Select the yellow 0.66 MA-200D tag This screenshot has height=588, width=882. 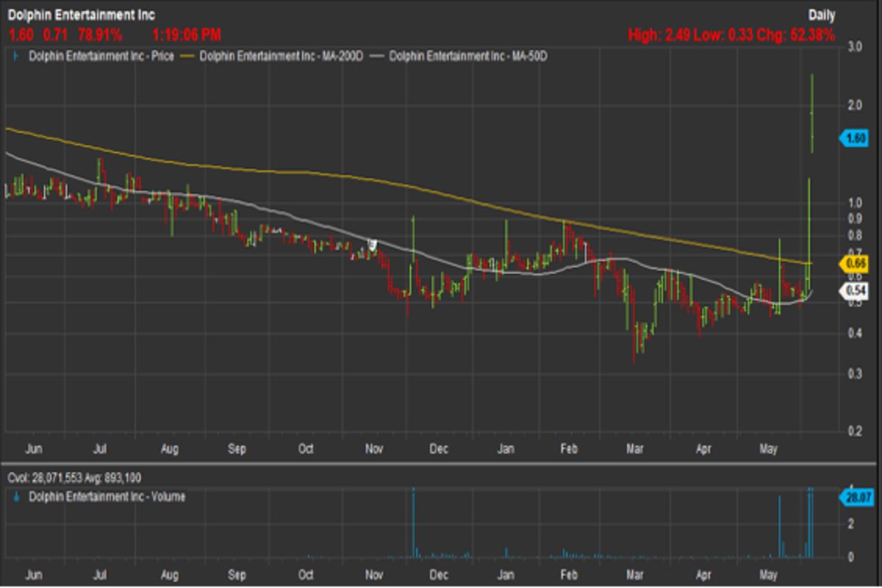[856, 263]
